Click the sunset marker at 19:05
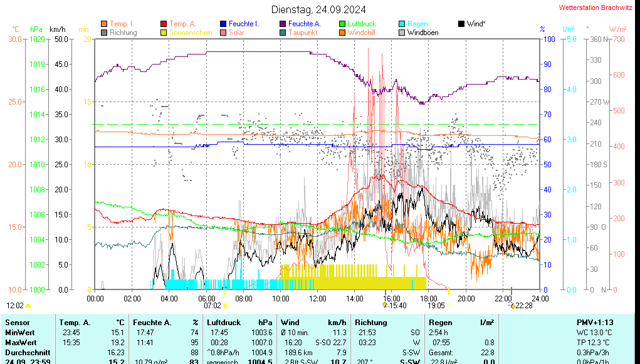Image resolution: width=640 pixels, height=364 pixels. (449, 306)
